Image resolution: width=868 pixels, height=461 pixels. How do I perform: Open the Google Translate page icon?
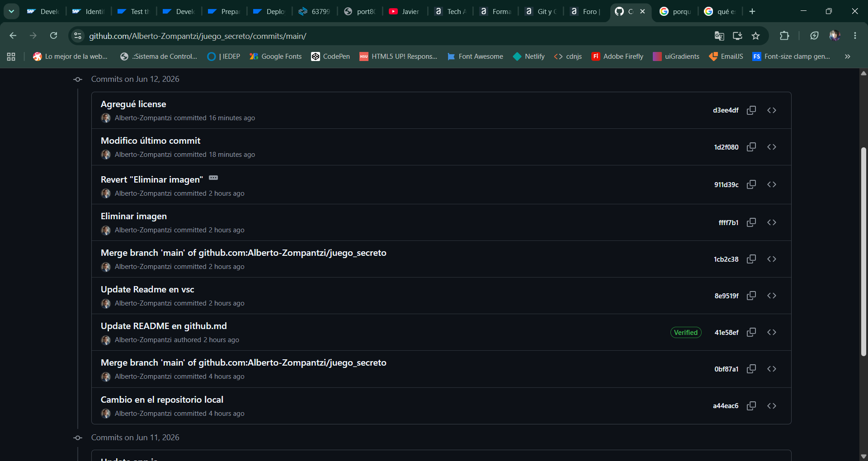pyautogui.click(x=719, y=36)
